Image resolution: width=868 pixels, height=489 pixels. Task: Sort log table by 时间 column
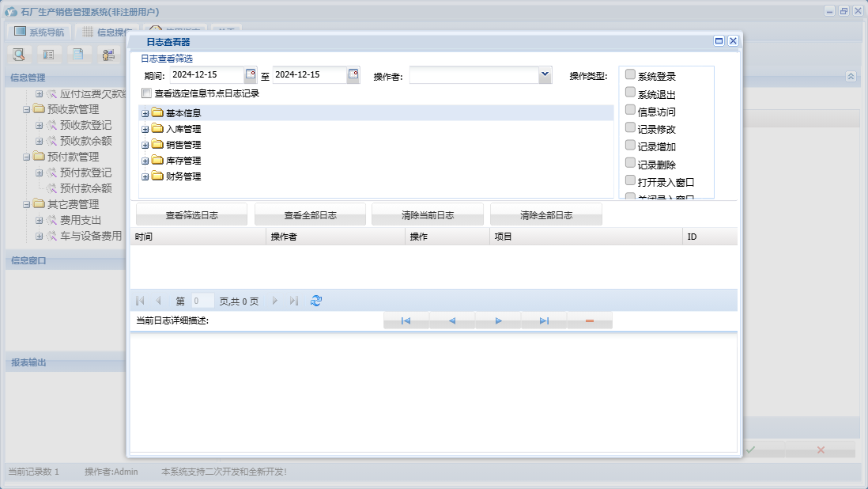[198, 237]
